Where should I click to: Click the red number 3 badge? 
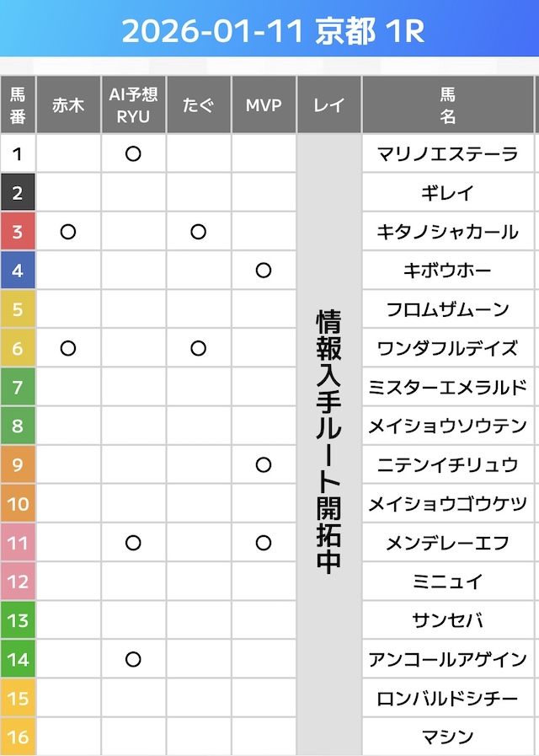coord(18,232)
